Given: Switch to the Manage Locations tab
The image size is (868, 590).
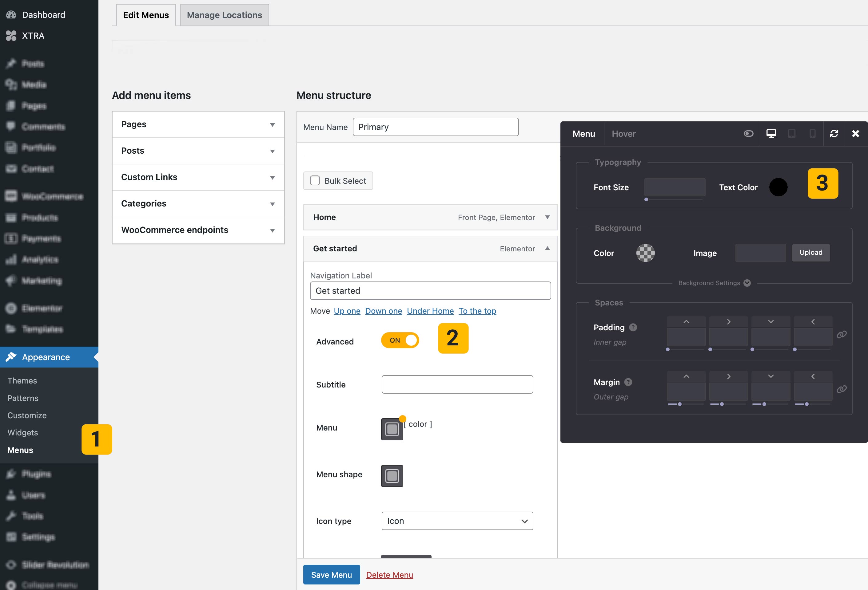Looking at the screenshot, I should click(x=225, y=15).
